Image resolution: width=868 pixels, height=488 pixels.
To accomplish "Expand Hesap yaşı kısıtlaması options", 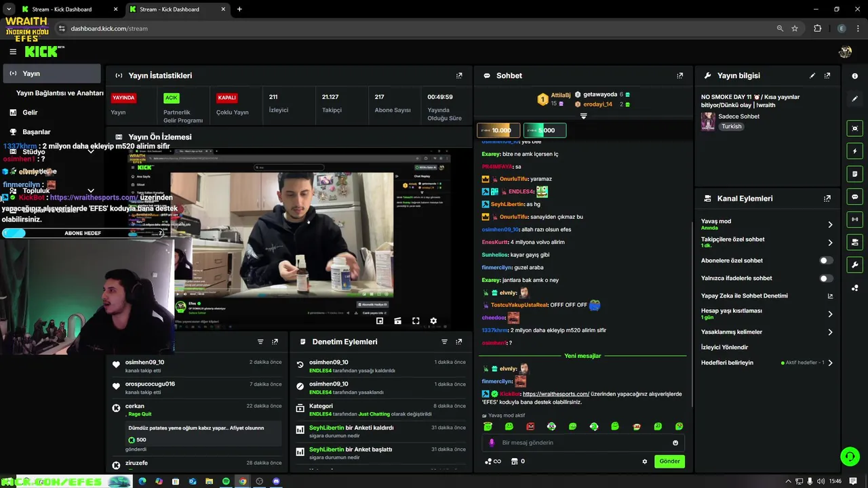I will pyautogui.click(x=830, y=314).
